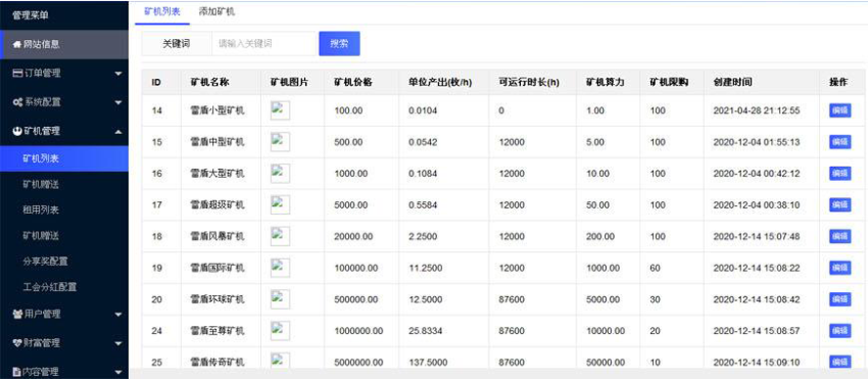868x379 pixels.
Task: Edit the ID 15 雷盾中型矿机 row
Action: click(840, 143)
